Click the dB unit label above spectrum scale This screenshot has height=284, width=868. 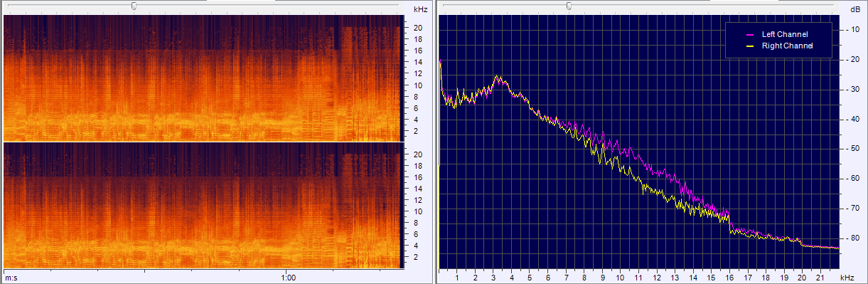coord(854,10)
